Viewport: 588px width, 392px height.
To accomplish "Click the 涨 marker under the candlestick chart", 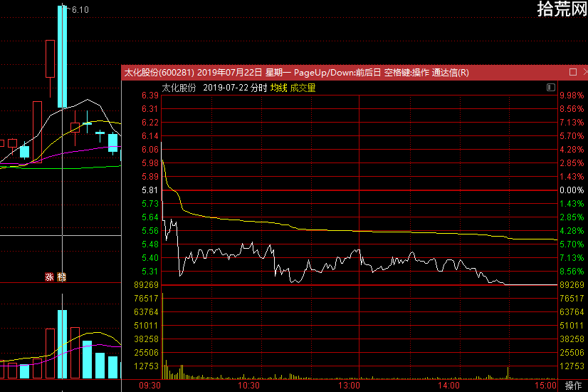I will point(50,277).
